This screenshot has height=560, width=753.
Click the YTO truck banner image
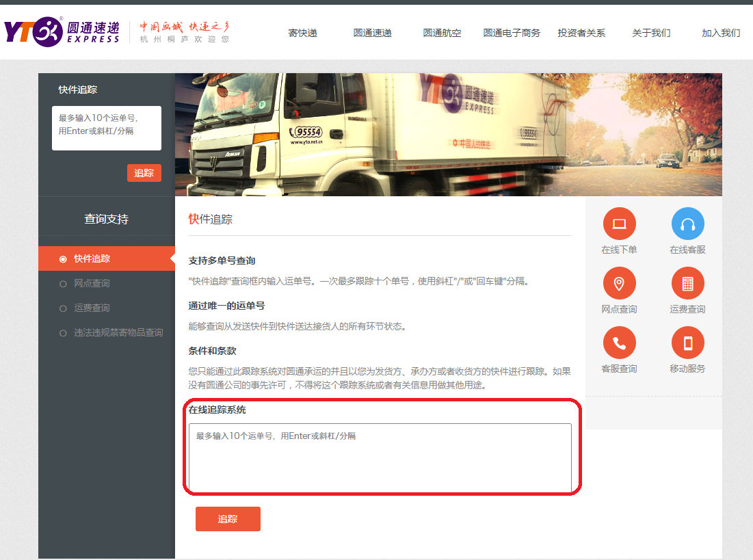[x=448, y=135]
